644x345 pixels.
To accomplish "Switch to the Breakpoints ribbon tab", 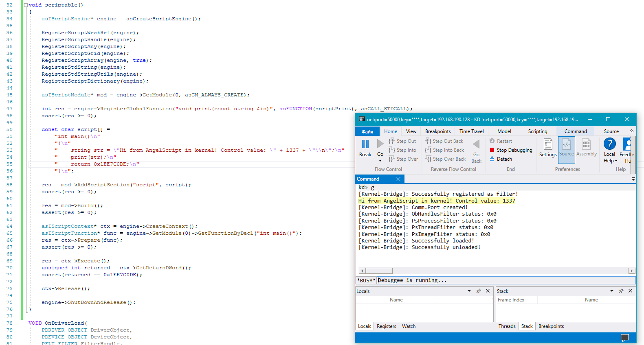I will pyautogui.click(x=438, y=131).
